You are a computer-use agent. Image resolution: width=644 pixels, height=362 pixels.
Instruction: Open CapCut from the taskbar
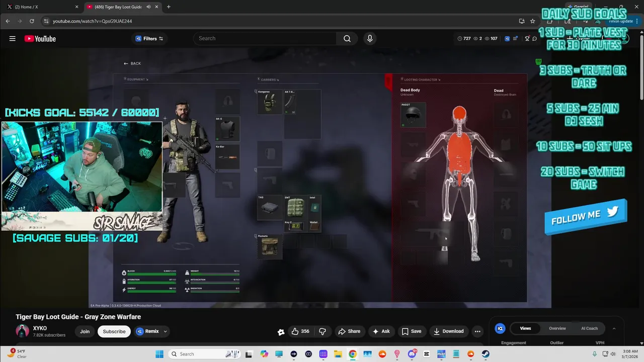(427, 354)
